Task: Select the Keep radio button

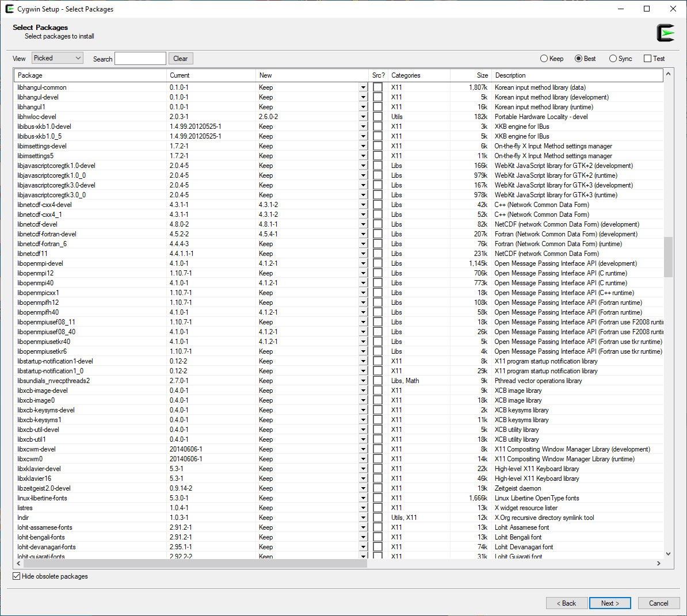Action: click(544, 59)
